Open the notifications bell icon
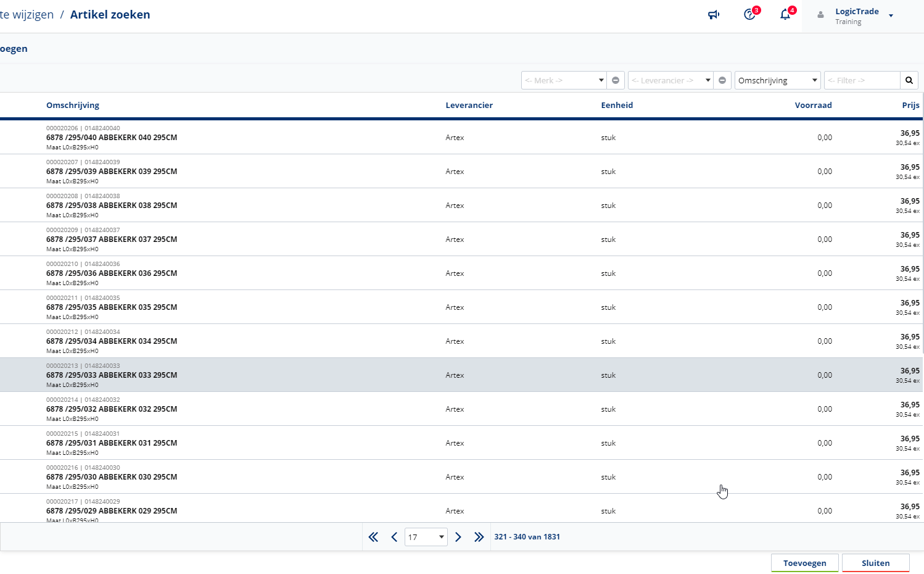924x574 pixels. click(x=785, y=15)
